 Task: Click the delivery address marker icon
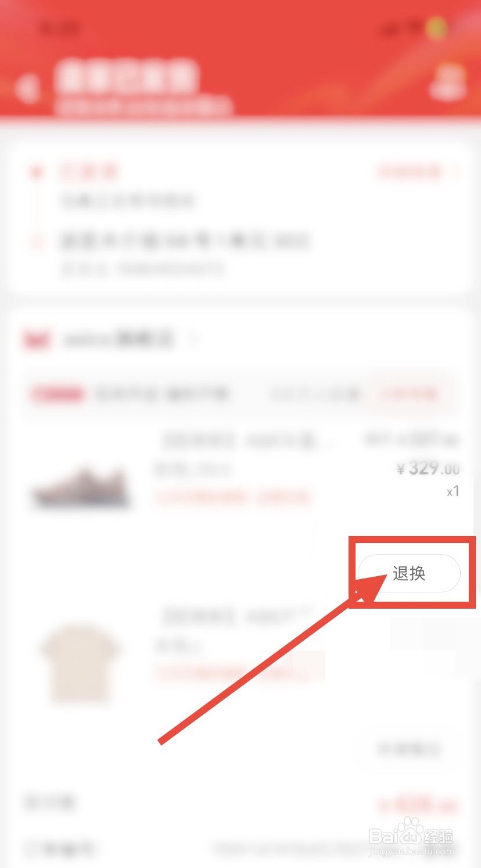(x=38, y=240)
